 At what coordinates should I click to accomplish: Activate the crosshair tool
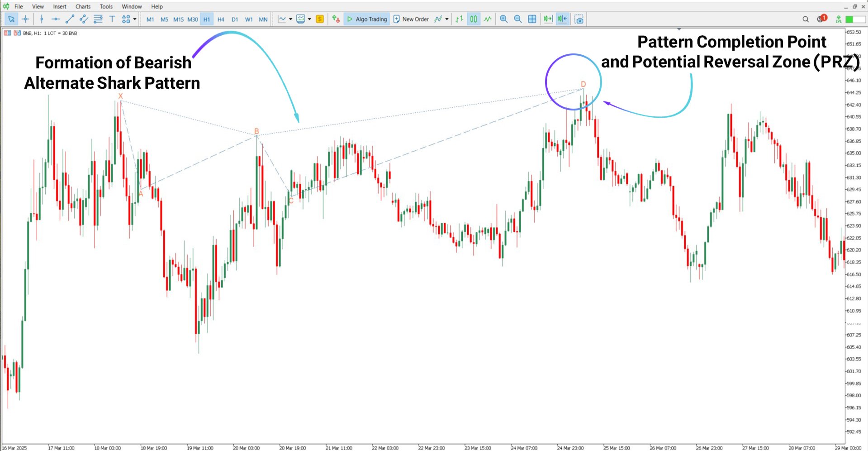26,19
